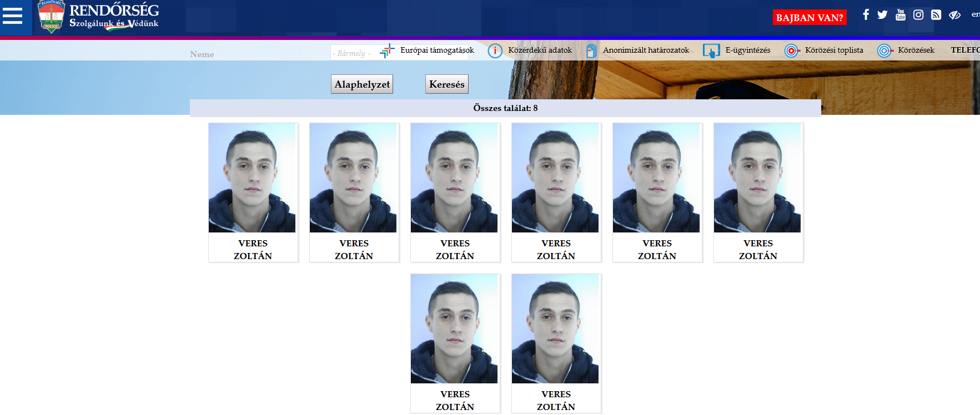
Task: Open the Instagram icon link
Action: [918, 14]
